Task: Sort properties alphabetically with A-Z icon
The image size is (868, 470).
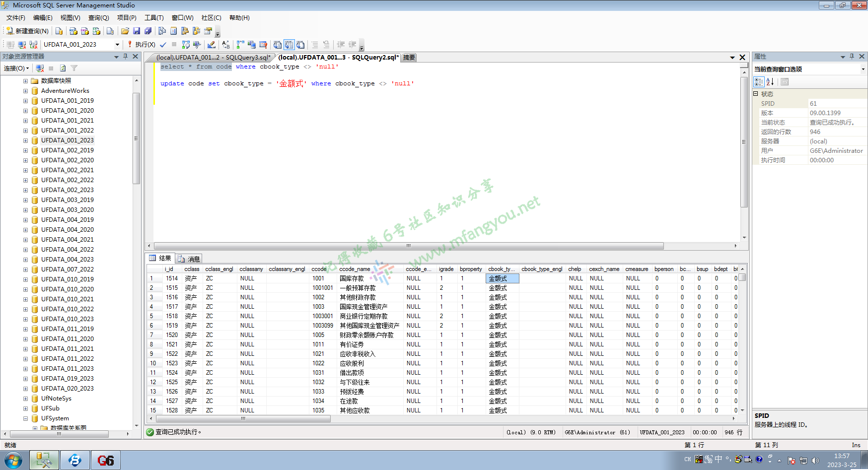Action: (x=770, y=82)
